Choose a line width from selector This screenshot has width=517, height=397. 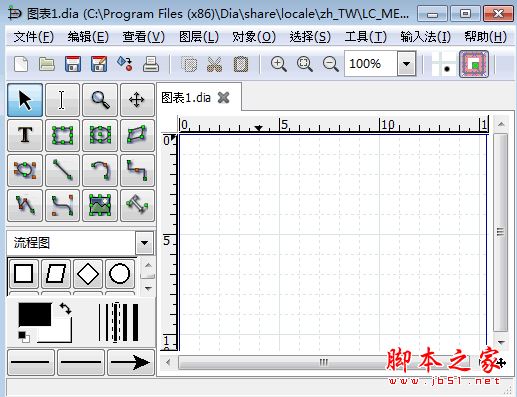119,322
